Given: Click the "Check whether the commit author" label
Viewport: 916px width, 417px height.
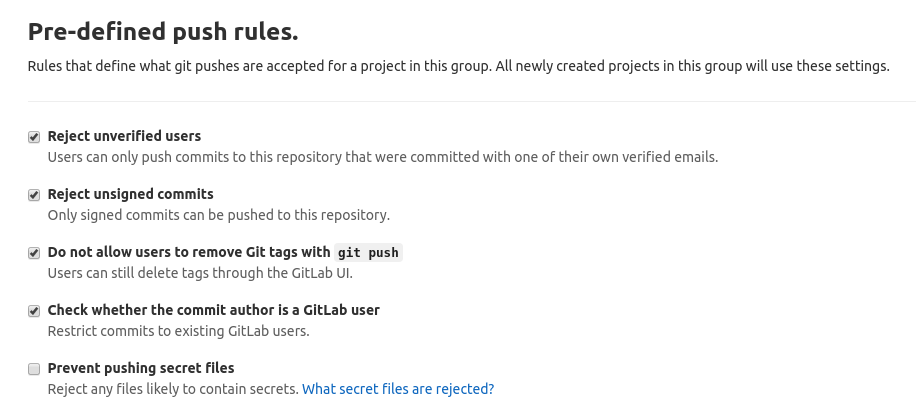Looking at the screenshot, I should pyautogui.click(x=213, y=310).
